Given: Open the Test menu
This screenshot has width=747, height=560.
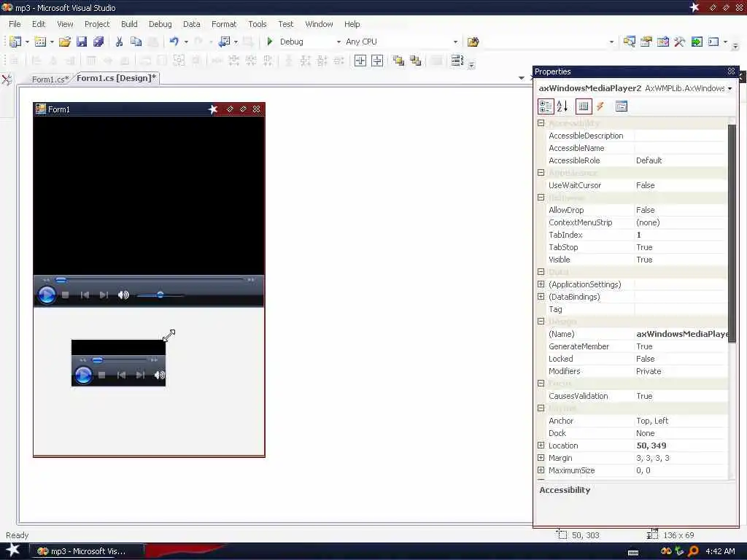Looking at the screenshot, I should tap(286, 24).
